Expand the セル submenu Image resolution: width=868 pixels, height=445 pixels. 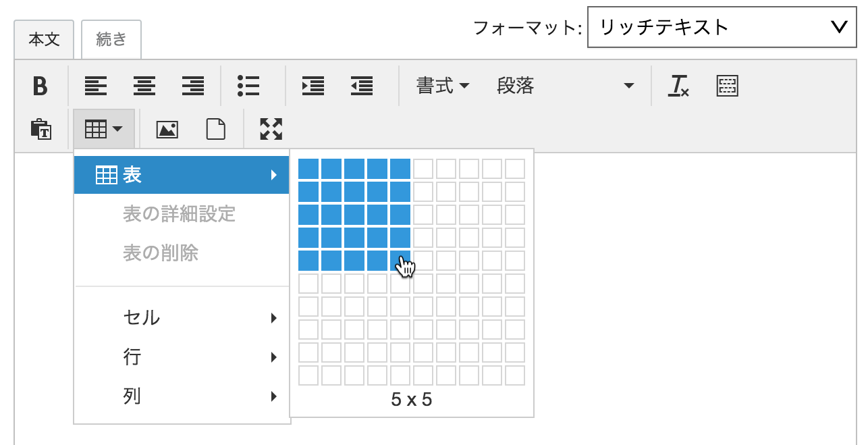[x=182, y=317]
